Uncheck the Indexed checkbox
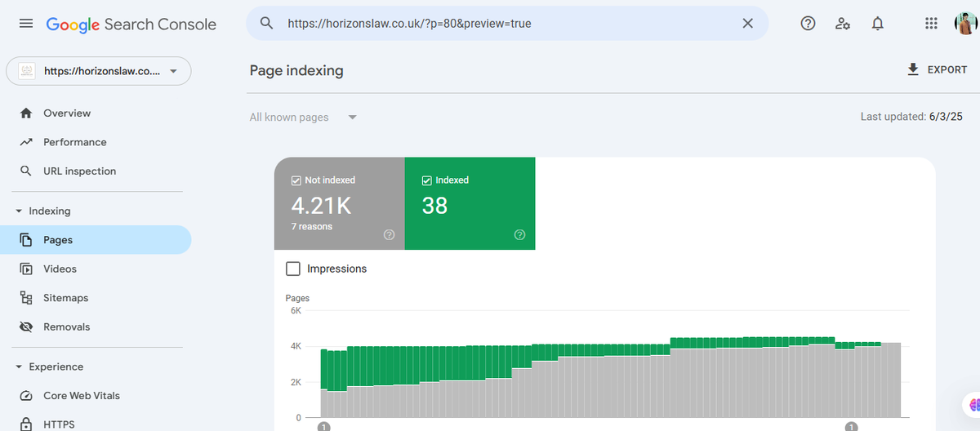This screenshot has width=980, height=431. pyautogui.click(x=427, y=180)
